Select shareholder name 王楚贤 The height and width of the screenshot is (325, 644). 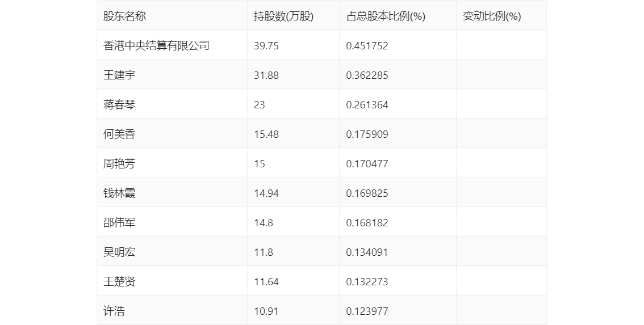pyautogui.click(x=119, y=282)
